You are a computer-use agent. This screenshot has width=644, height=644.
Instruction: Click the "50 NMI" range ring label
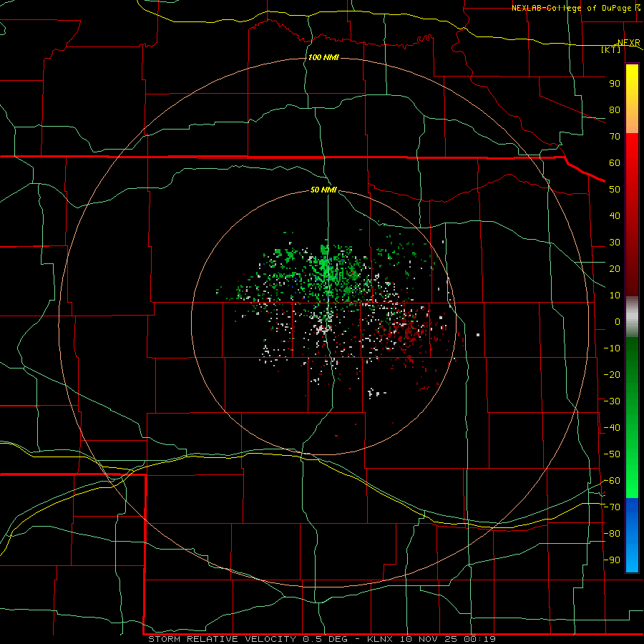pos(323,190)
